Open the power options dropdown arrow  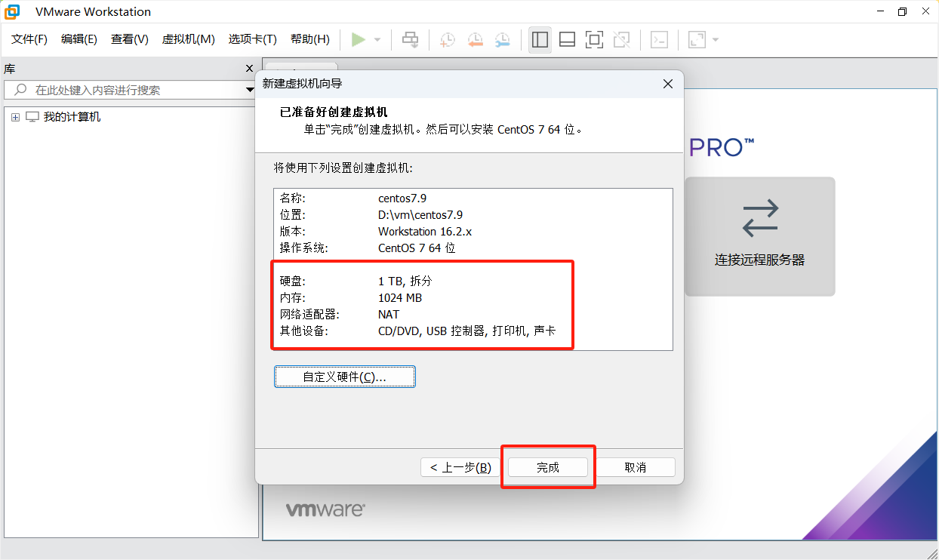click(377, 40)
